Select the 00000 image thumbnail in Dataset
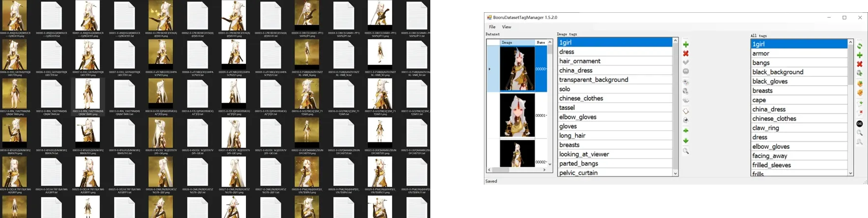868x218 pixels. [x=517, y=69]
